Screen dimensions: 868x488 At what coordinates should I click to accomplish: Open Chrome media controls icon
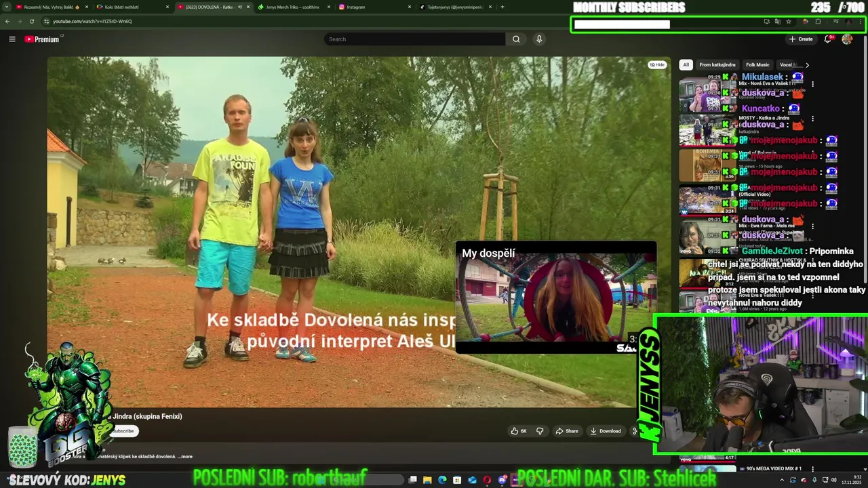[836, 22]
